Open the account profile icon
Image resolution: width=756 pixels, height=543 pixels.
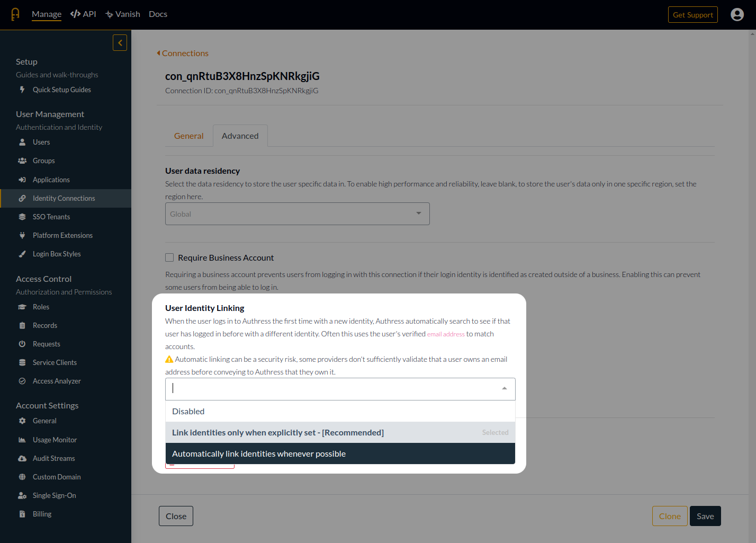pyautogui.click(x=737, y=14)
